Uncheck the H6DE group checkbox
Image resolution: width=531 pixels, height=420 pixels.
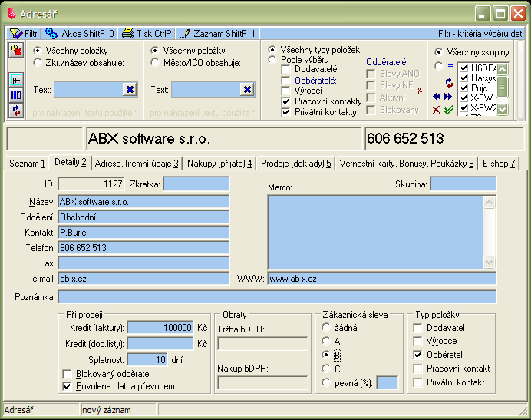click(464, 68)
